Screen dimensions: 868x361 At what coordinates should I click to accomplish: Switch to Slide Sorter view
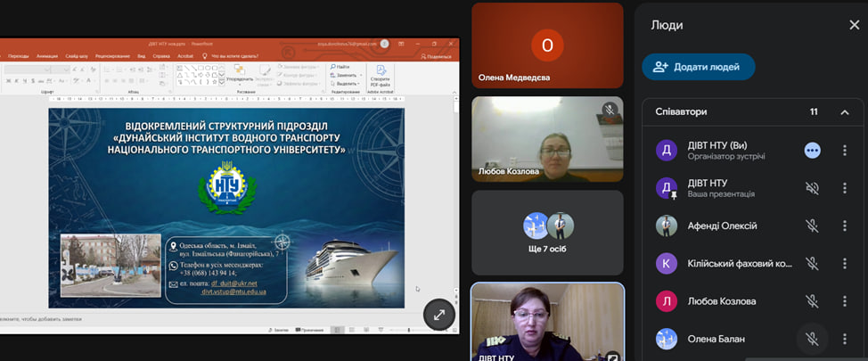coord(349,330)
